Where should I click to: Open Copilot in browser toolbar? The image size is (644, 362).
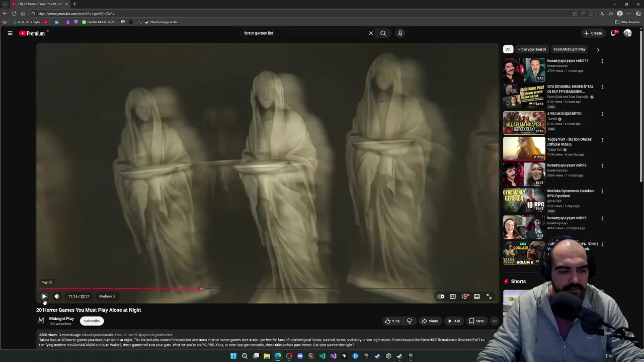(x=638, y=14)
